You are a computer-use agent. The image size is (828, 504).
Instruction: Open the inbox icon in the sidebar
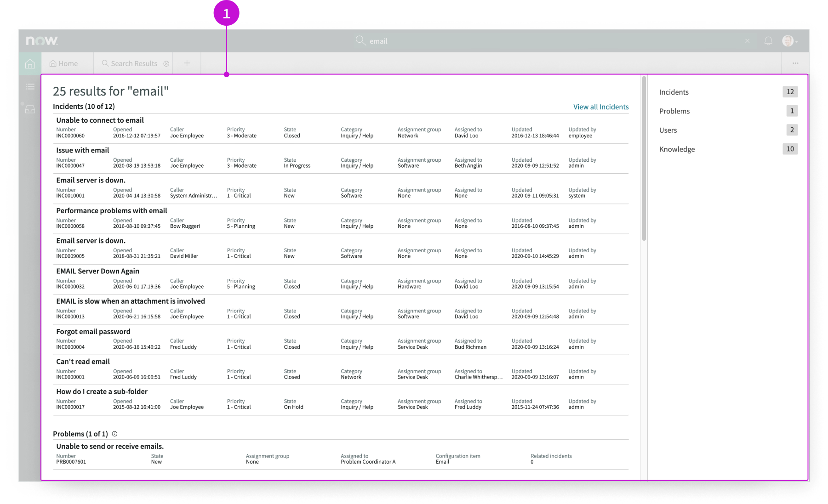coord(30,109)
